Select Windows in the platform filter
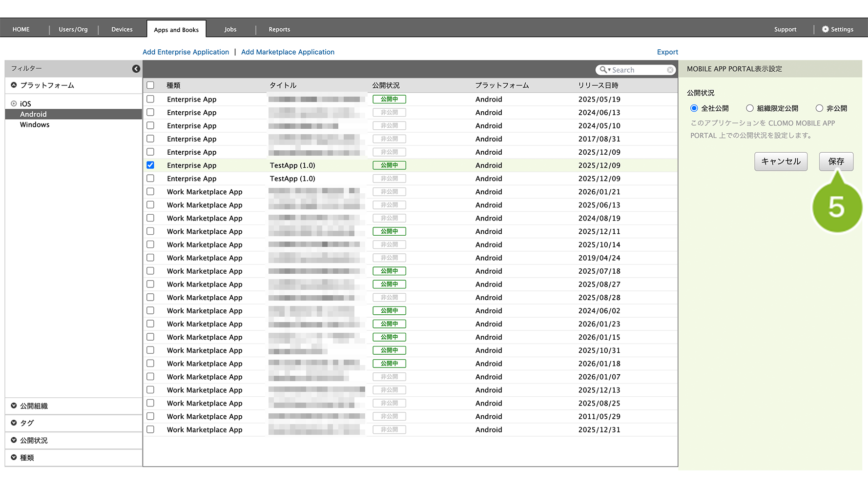Screen dimensions: 868x488 point(35,125)
